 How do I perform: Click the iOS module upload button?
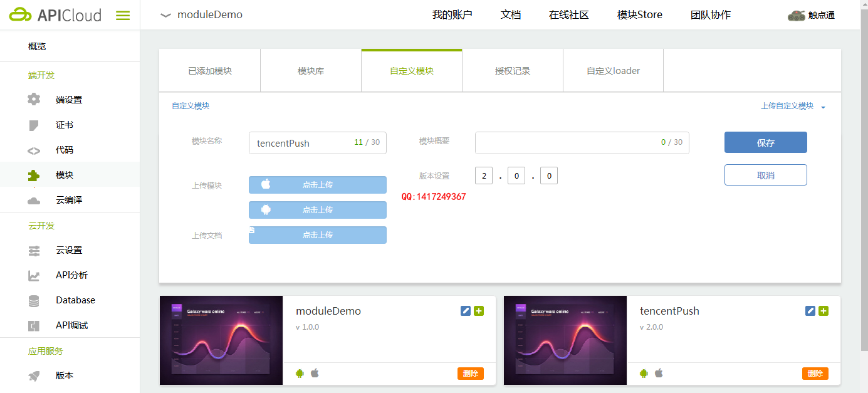pos(318,185)
